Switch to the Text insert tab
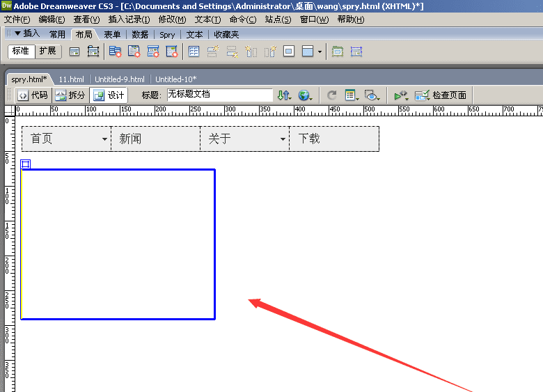The height and width of the screenshot is (392, 543). click(194, 34)
